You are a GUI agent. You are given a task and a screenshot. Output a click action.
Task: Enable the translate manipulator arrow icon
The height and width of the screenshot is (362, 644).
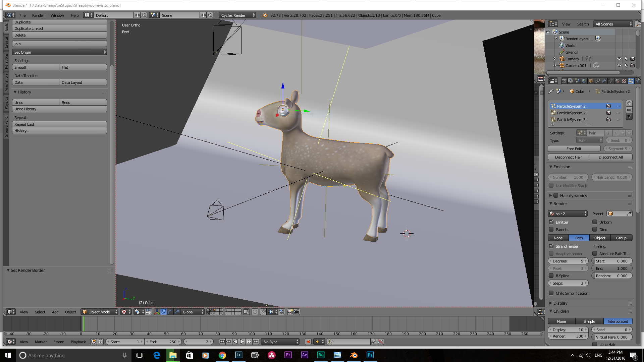point(163,312)
